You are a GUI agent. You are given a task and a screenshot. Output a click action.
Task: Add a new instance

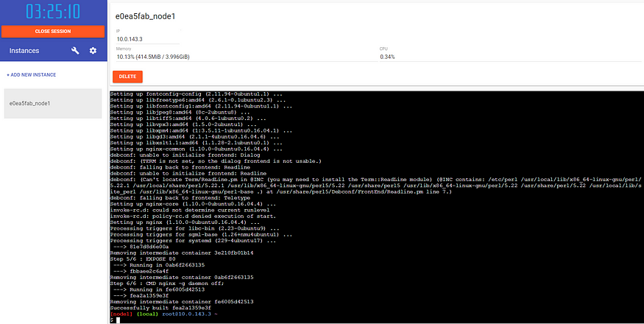tap(31, 75)
